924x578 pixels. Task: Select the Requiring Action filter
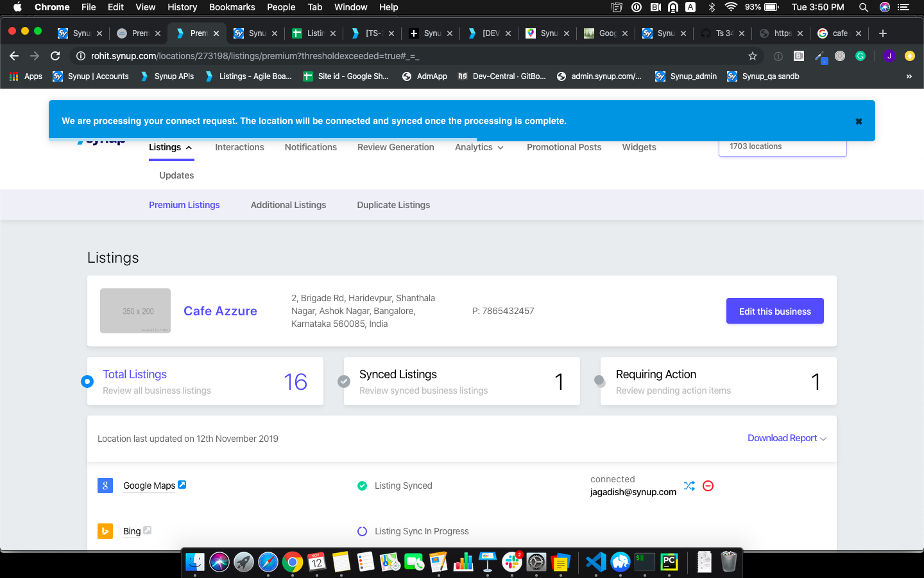tap(600, 381)
